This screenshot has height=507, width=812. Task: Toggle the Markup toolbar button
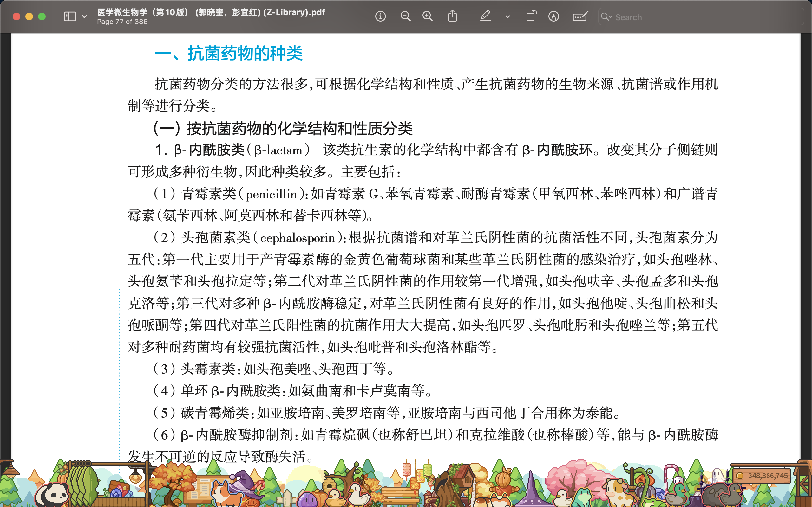[x=553, y=16]
